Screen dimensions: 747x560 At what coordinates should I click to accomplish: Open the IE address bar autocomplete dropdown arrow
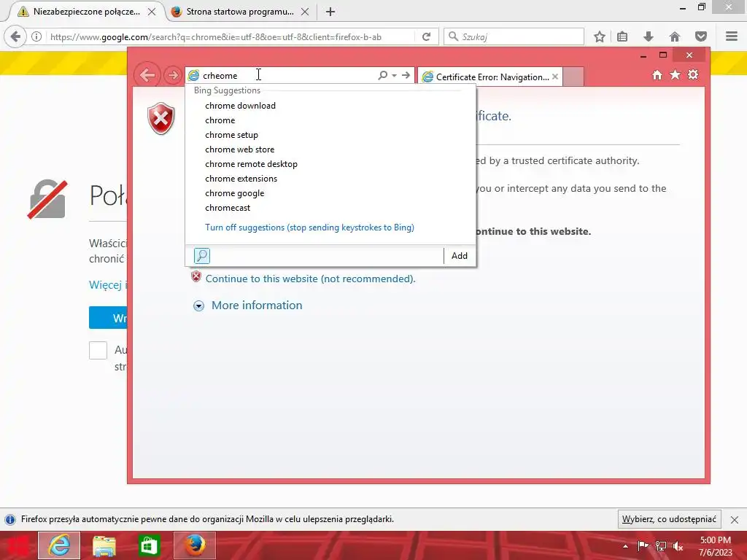tap(394, 75)
